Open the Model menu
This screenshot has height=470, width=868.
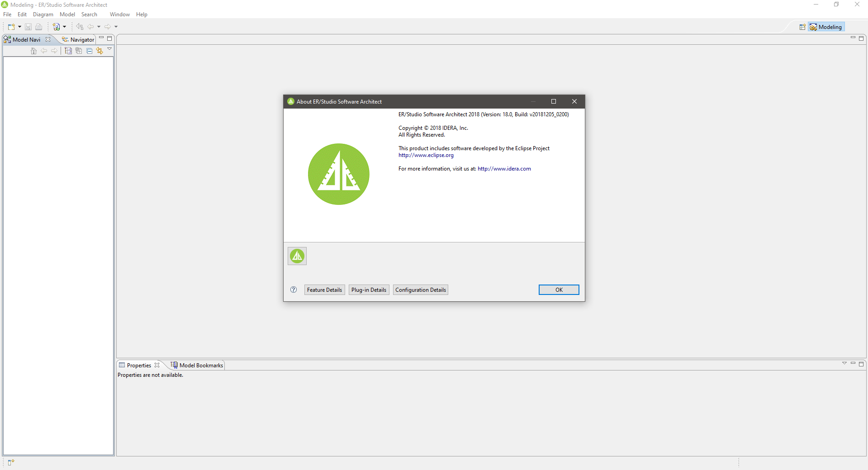(x=67, y=14)
